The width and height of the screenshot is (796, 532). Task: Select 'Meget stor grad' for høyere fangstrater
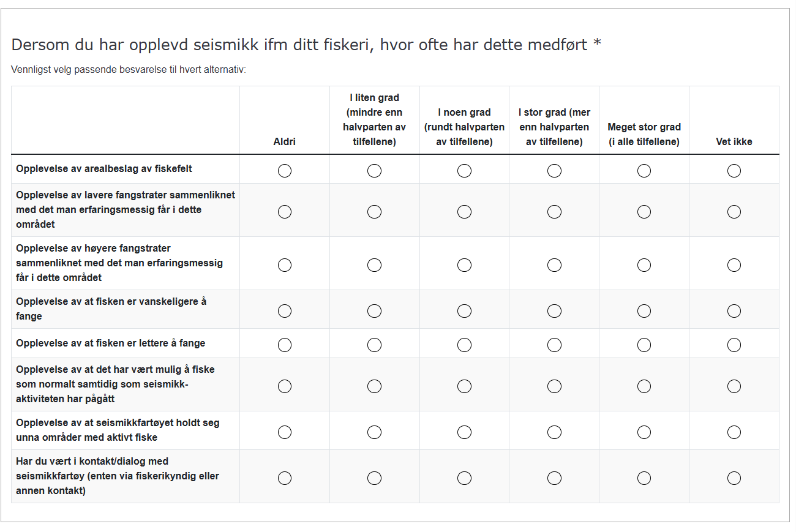point(644,265)
